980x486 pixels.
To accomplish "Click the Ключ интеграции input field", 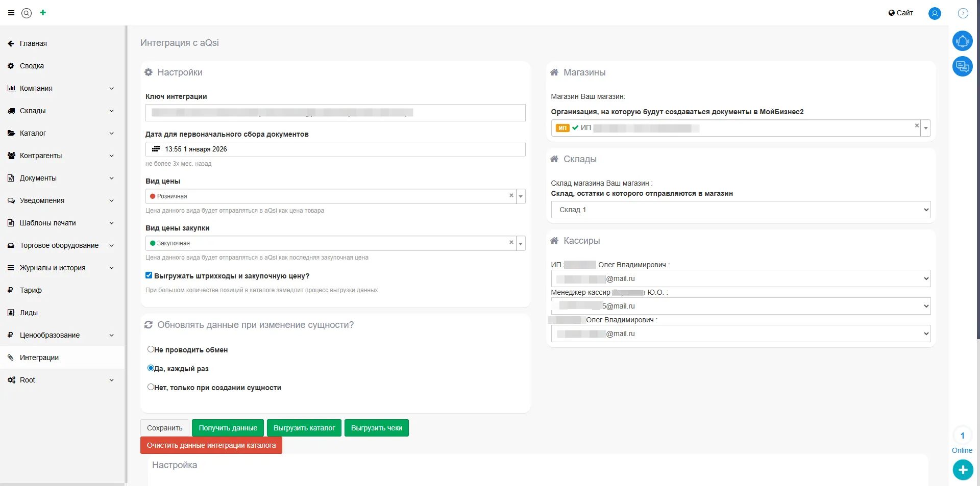I will [335, 113].
